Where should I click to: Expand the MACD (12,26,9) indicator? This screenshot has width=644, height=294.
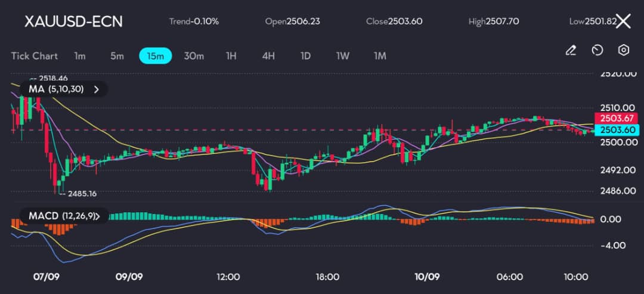pos(64,215)
